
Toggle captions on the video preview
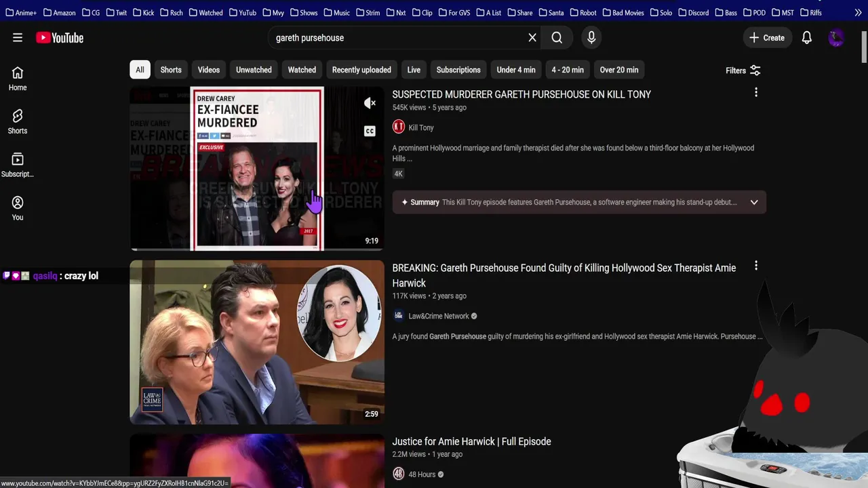click(x=370, y=131)
